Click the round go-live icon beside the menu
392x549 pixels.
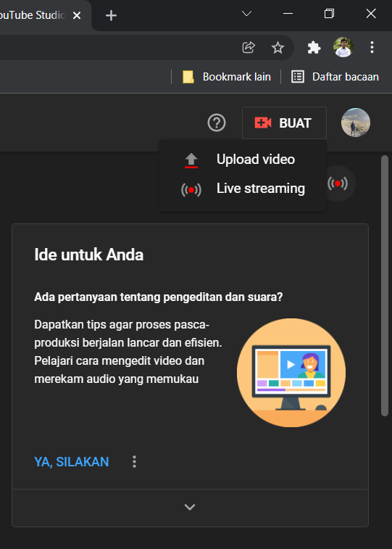338,183
